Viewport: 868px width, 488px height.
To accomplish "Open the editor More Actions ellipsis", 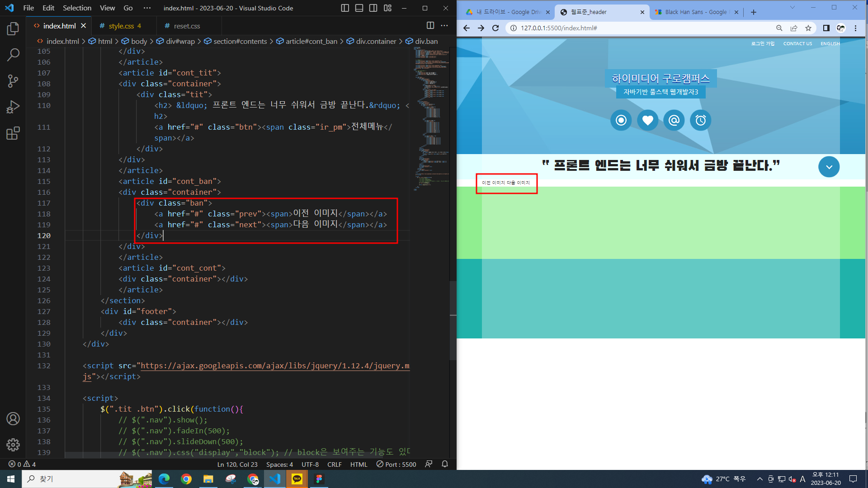I will pos(444,26).
